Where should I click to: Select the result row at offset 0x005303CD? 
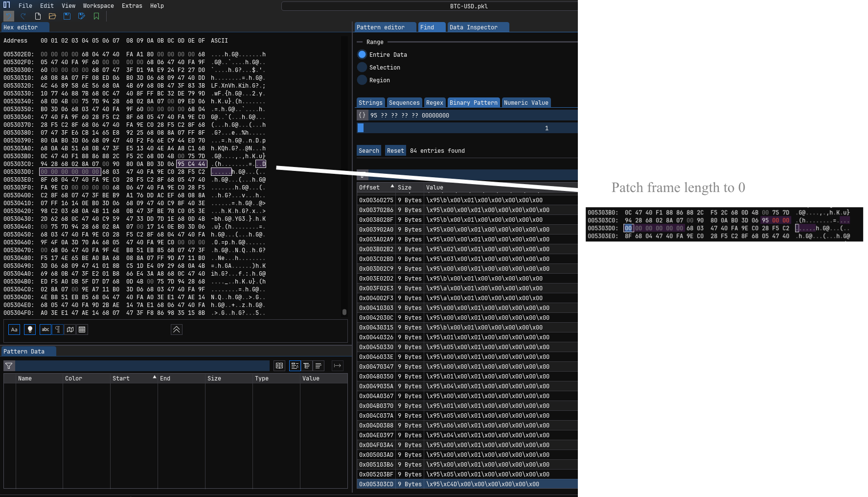tap(467, 484)
